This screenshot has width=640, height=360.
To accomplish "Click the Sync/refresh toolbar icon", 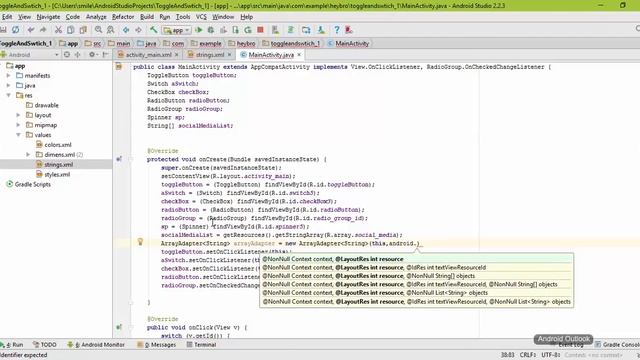I will pos(15,30).
